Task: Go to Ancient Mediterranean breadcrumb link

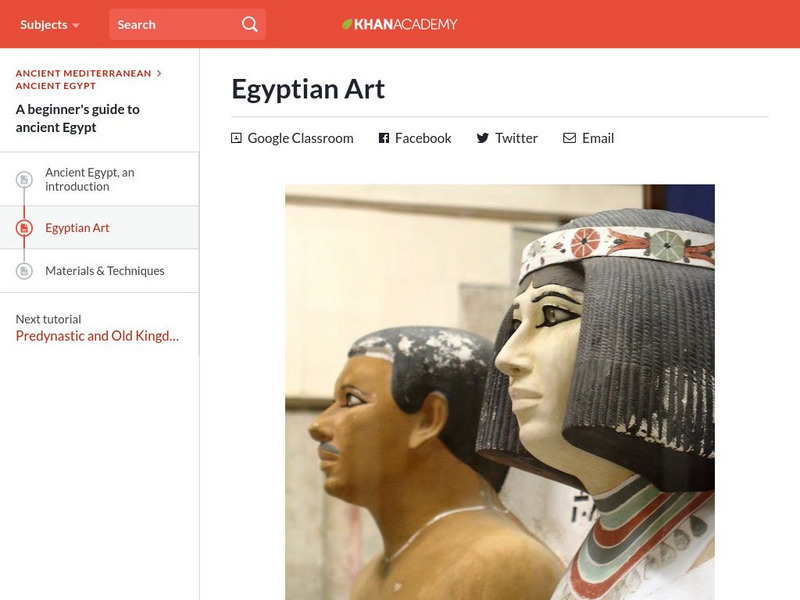Action: 83,73
